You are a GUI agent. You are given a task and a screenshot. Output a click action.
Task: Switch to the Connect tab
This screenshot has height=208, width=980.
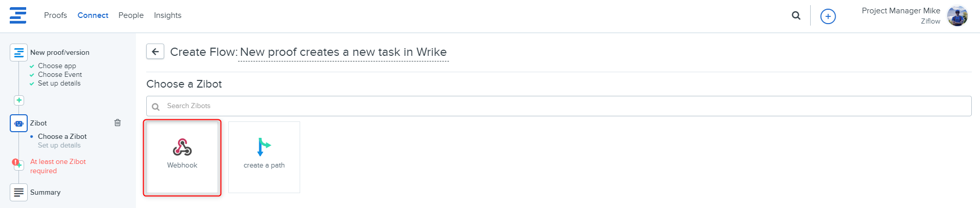[x=93, y=15]
